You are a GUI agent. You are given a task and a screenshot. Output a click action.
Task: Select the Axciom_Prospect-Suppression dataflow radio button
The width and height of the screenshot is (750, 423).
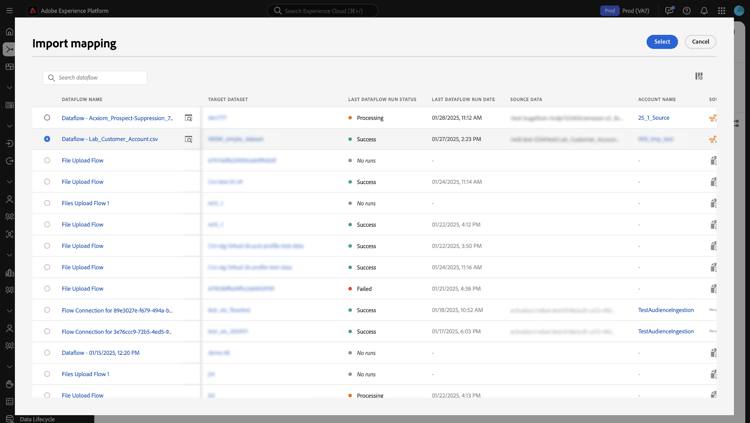coord(47,118)
